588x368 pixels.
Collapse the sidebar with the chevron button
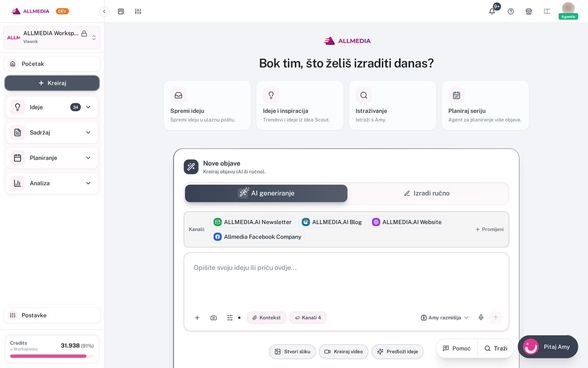104,11
